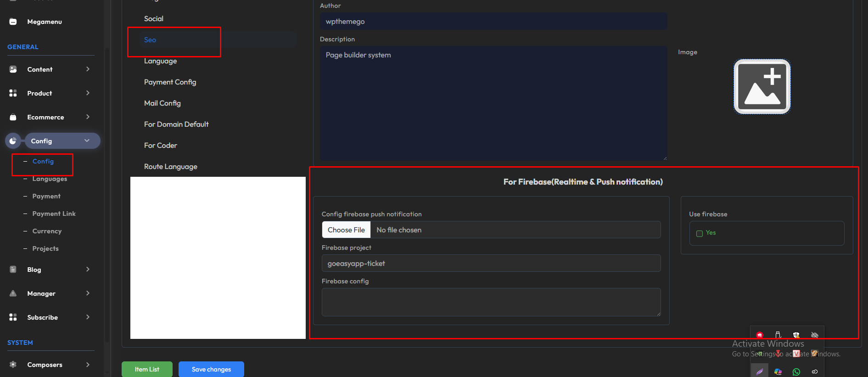The height and width of the screenshot is (377, 868).
Task: Click the Ecommerce shopping bag icon
Action: coord(13,117)
